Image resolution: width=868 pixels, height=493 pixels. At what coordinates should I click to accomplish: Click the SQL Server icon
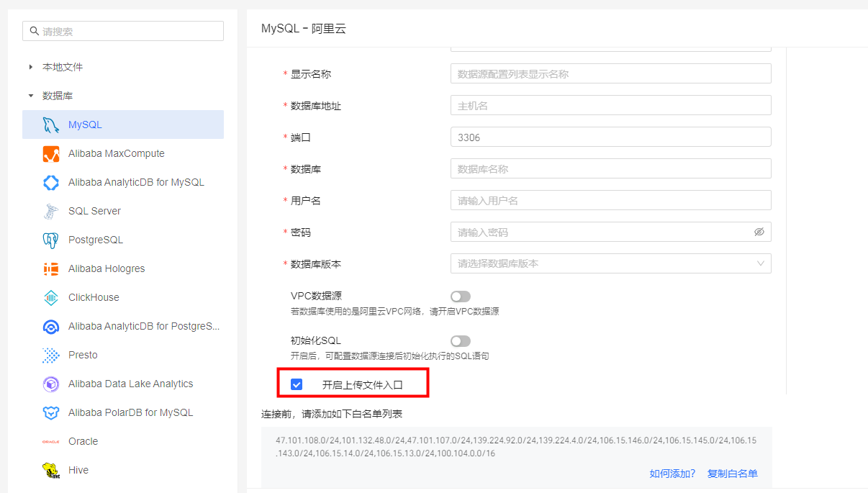point(50,211)
